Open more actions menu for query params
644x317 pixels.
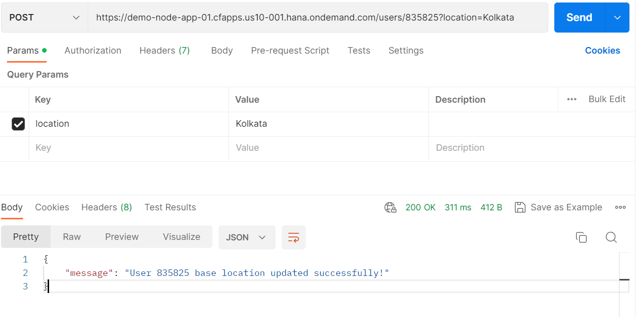[x=571, y=99]
